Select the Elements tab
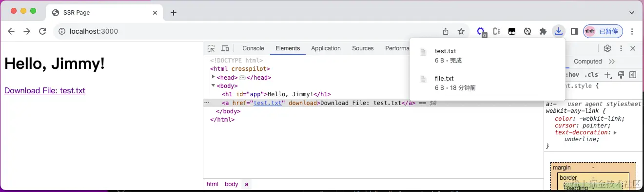644x192 pixels. click(x=288, y=48)
